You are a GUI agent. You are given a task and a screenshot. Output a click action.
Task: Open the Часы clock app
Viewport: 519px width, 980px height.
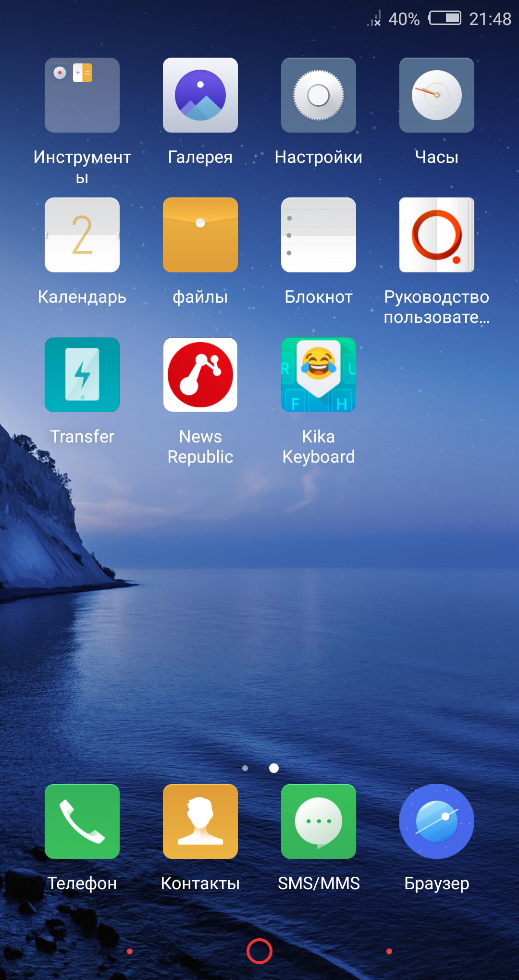coord(437,95)
